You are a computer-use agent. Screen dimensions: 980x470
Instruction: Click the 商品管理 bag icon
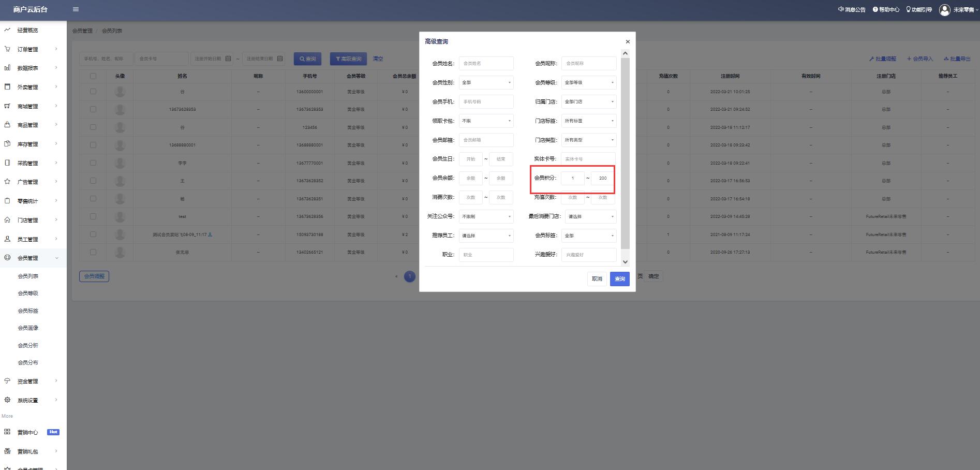tap(7, 125)
